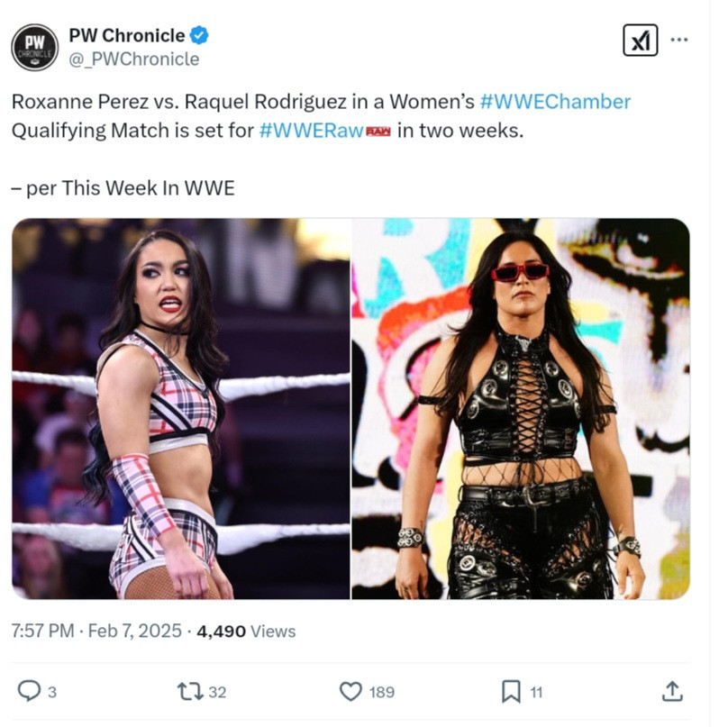Click the blue verified badge
Image resolution: width=728 pixels, height=727 pixels.
tap(199, 35)
